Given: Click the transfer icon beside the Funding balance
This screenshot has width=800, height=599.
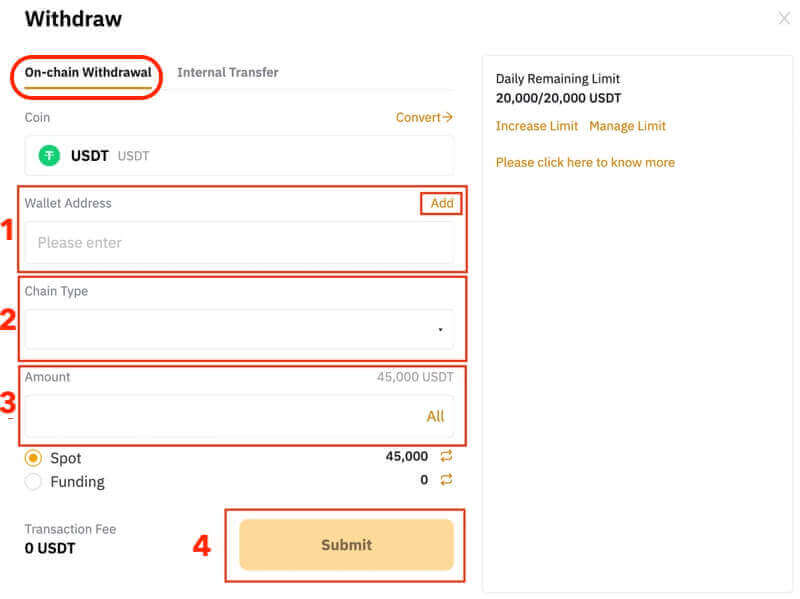Looking at the screenshot, I should click(x=446, y=481).
